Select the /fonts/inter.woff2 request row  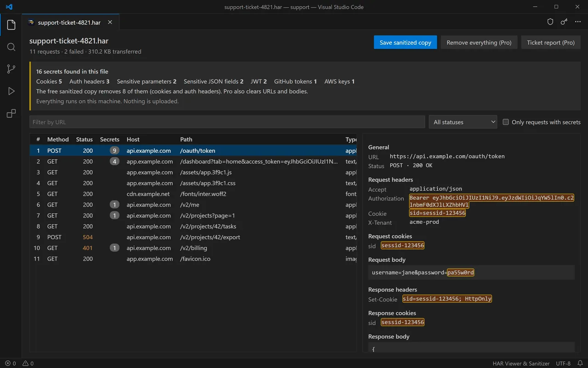click(193, 194)
